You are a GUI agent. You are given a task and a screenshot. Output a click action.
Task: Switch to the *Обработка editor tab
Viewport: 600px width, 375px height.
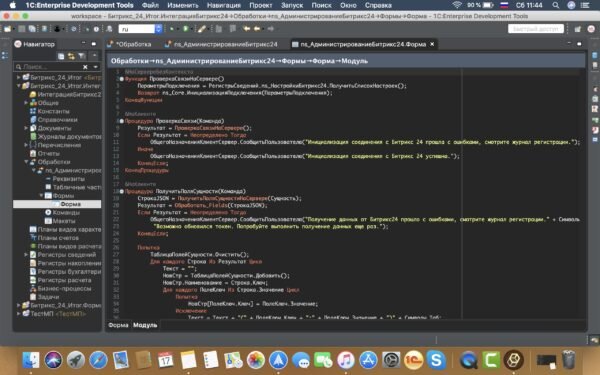(x=130, y=44)
